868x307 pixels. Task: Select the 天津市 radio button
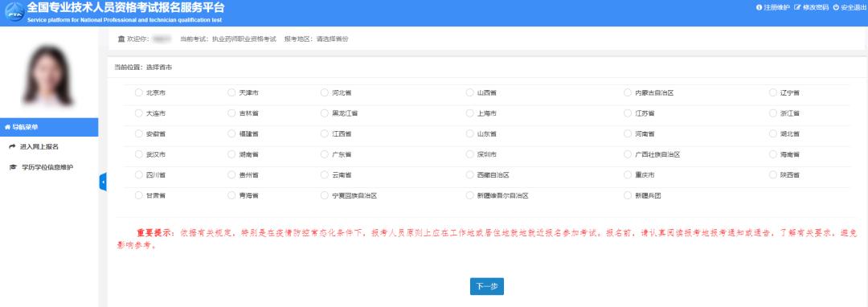click(x=231, y=92)
